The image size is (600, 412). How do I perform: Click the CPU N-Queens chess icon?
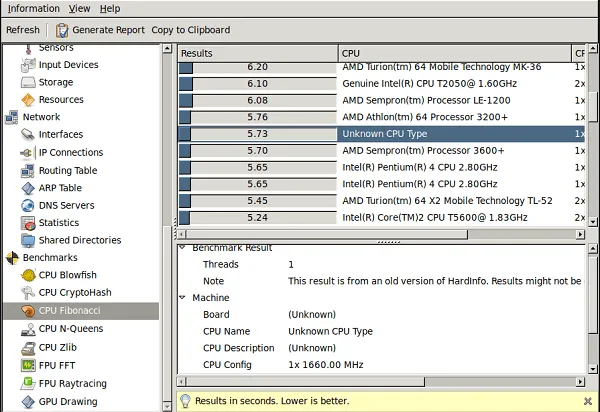point(28,329)
